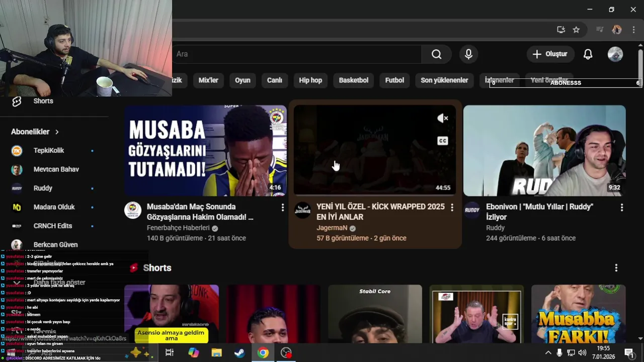Click the install app icon in address bar
The image size is (644, 362).
pyautogui.click(x=561, y=30)
